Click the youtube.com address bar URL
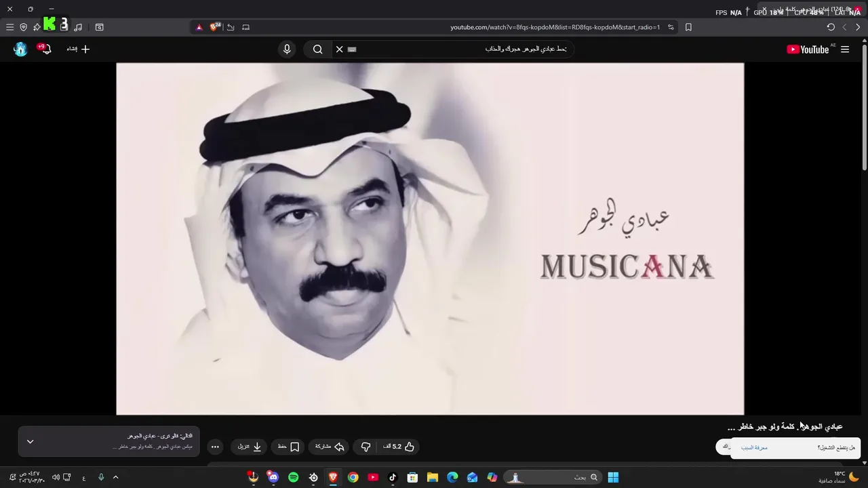The image size is (868, 488). (555, 27)
